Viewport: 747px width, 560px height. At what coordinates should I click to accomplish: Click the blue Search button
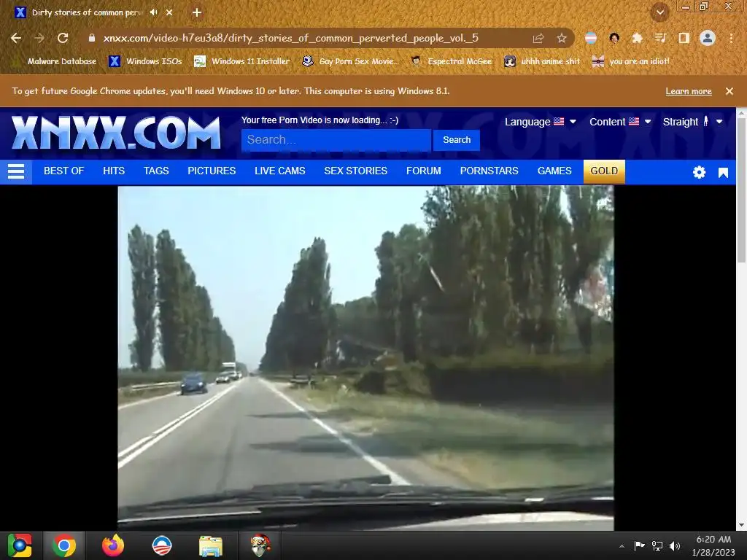[457, 140]
